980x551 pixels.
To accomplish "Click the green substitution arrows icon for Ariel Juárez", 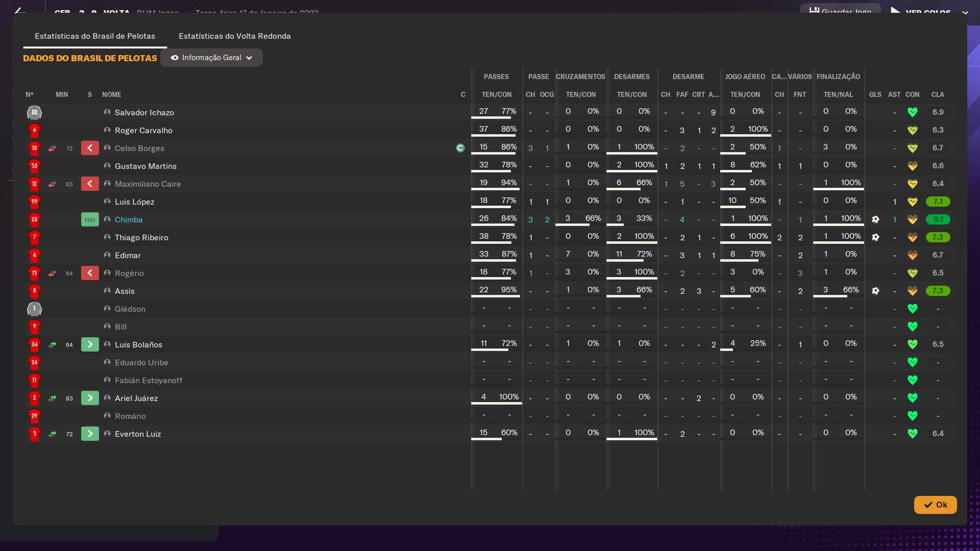I will [x=52, y=398].
